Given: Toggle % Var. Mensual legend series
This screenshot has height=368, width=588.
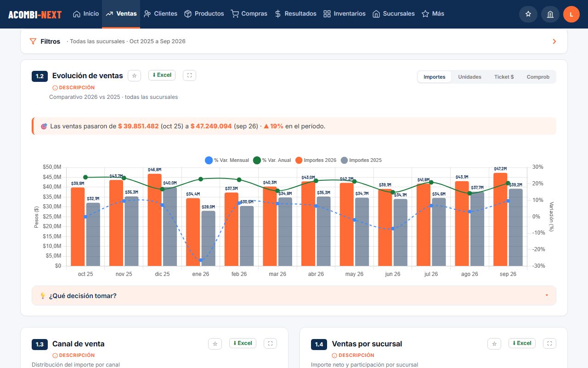Looking at the screenshot, I should coord(227,160).
